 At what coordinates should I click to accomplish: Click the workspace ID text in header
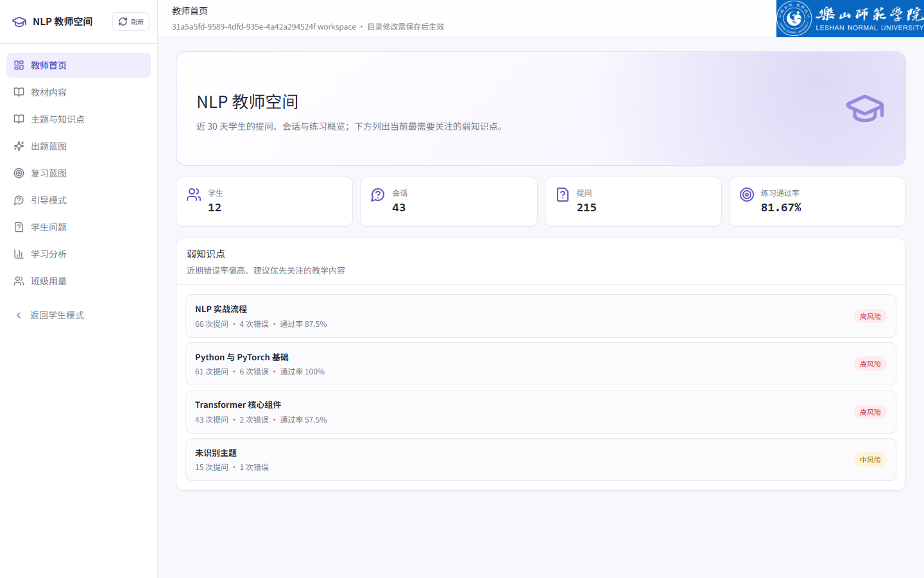tap(264, 27)
